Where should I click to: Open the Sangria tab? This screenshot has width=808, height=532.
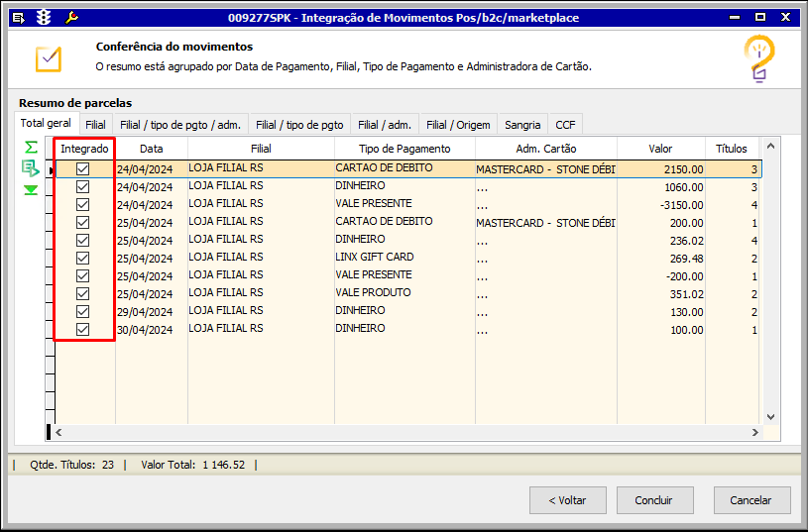click(522, 125)
